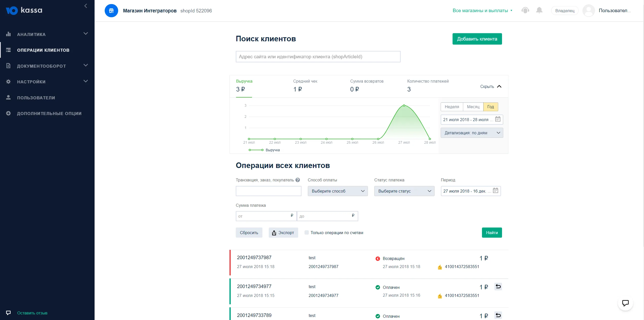Viewport: 644px width, 320px height.
Task: Click the client search address field
Action: [318, 57]
